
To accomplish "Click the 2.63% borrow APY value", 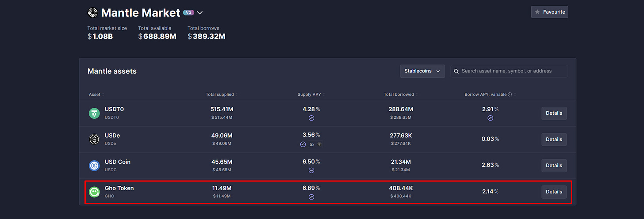I will pos(490,165).
